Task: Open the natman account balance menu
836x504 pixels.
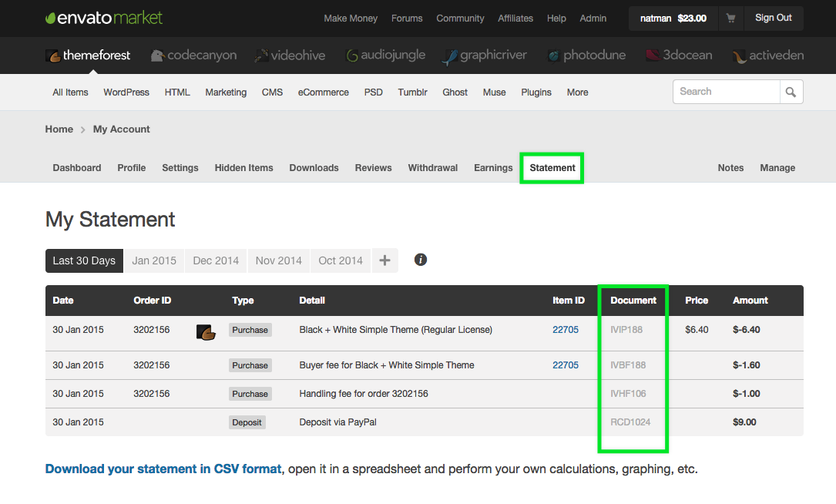Action: point(673,18)
